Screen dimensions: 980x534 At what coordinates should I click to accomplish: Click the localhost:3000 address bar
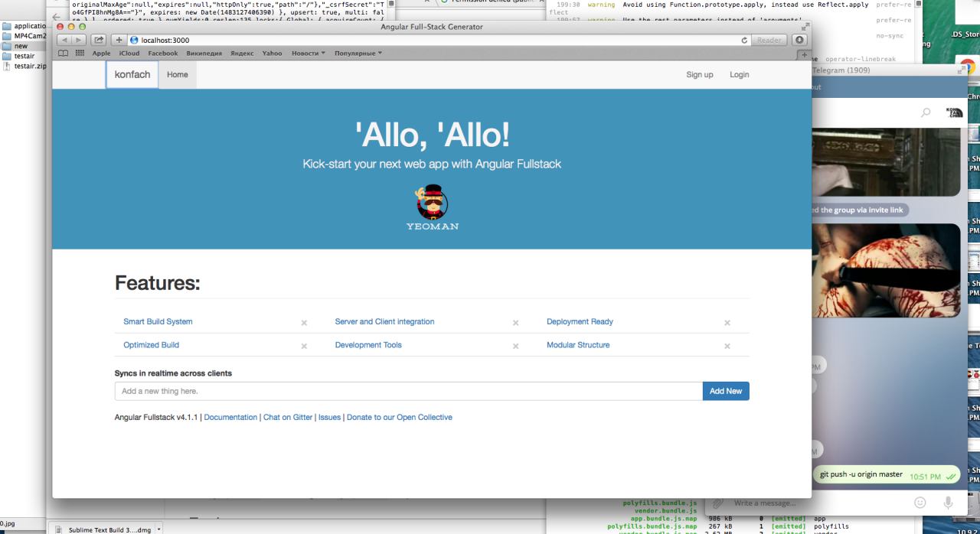[x=438, y=40]
